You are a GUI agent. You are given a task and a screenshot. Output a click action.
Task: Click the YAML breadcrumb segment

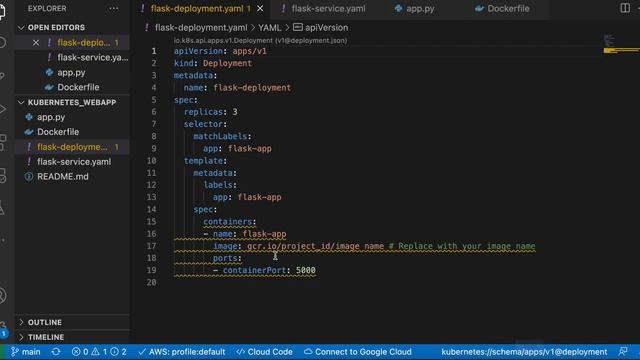269,27
